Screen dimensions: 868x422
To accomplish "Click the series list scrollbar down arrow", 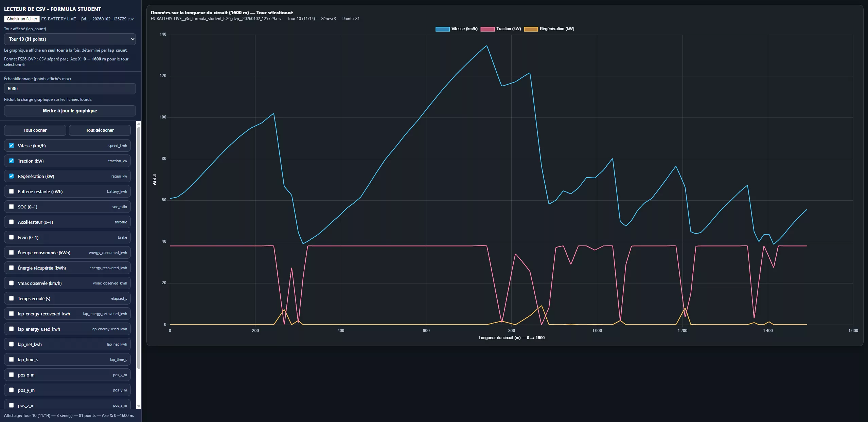I will point(139,406).
